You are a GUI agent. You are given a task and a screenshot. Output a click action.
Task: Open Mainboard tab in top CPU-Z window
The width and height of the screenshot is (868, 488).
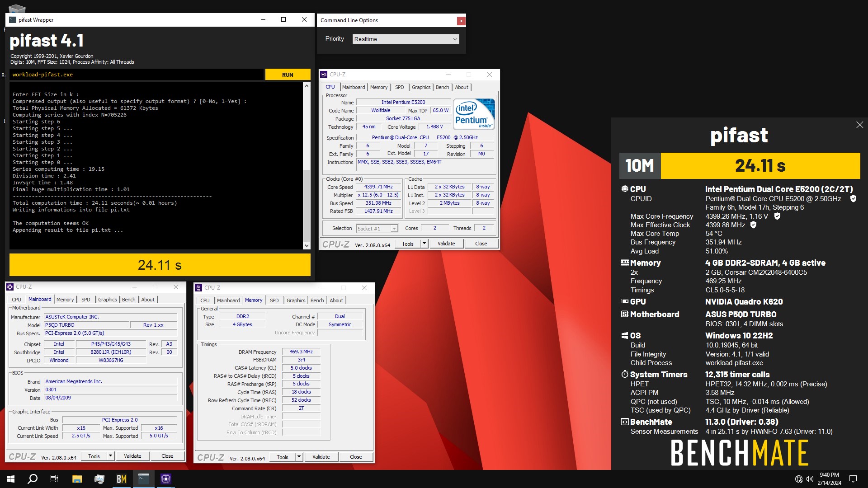point(354,87)
